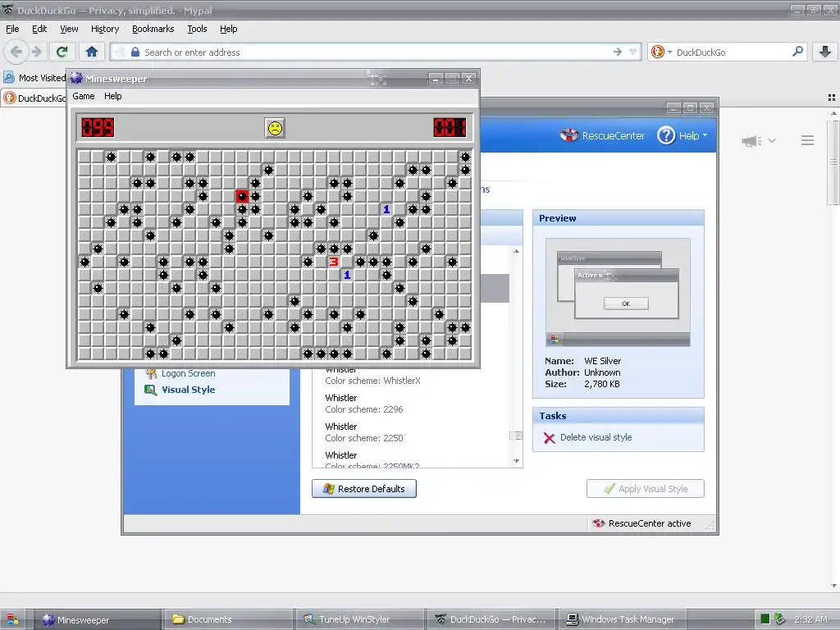
Task: Open browser View menu
Action: 69,29
